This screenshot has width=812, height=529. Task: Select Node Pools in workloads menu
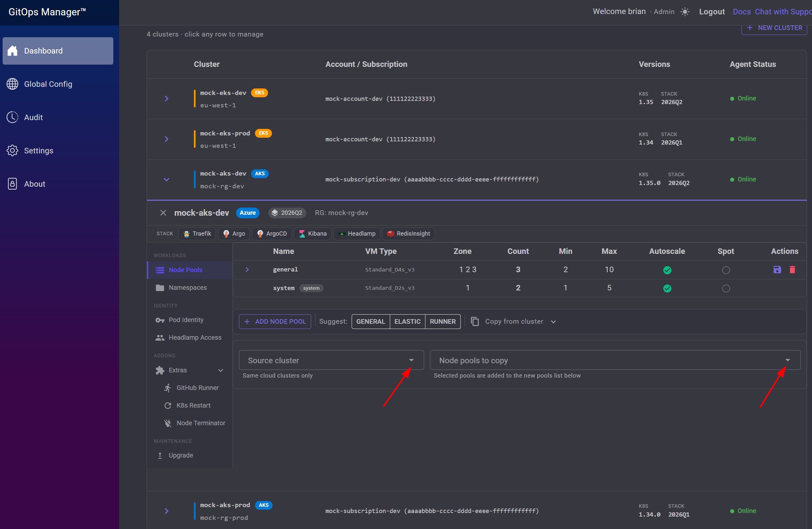pyautogui.click(x=190, y=270)
